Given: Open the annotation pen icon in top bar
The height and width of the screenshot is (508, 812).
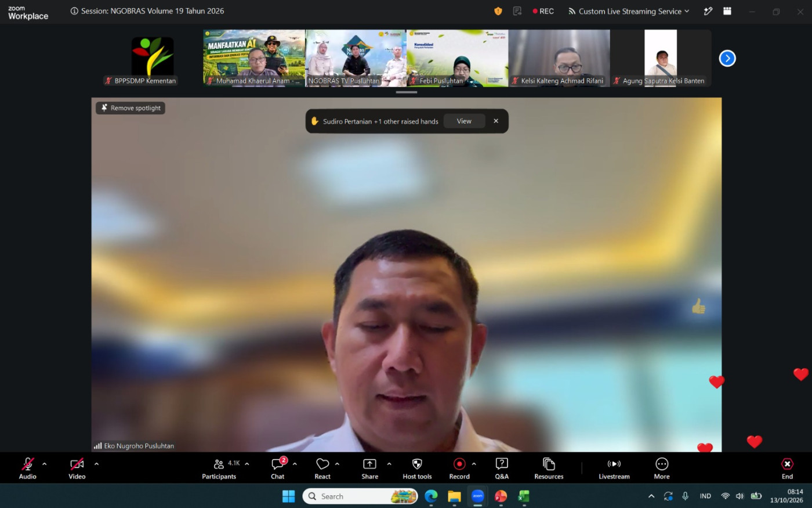Looking at the screenshot, I should (708, 11).
